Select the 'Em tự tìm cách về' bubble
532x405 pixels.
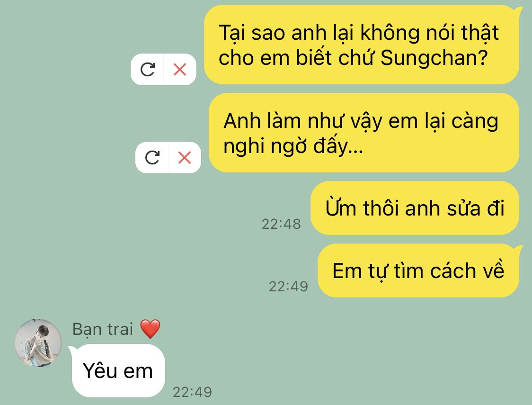[418, 270]
